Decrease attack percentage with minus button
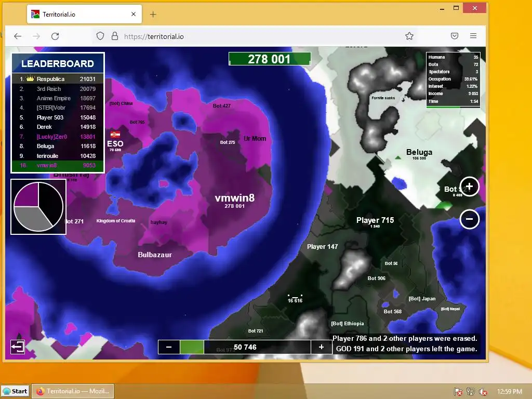532x399 pixels. click(169, 347)
